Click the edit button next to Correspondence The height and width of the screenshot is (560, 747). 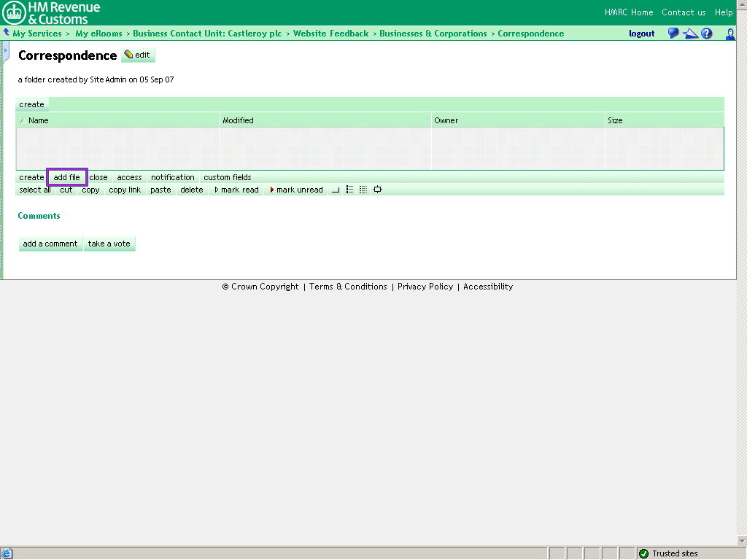[138, 55]
